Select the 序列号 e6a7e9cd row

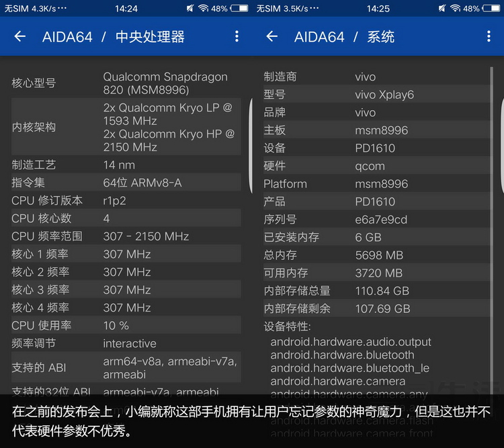coord(377,219)
